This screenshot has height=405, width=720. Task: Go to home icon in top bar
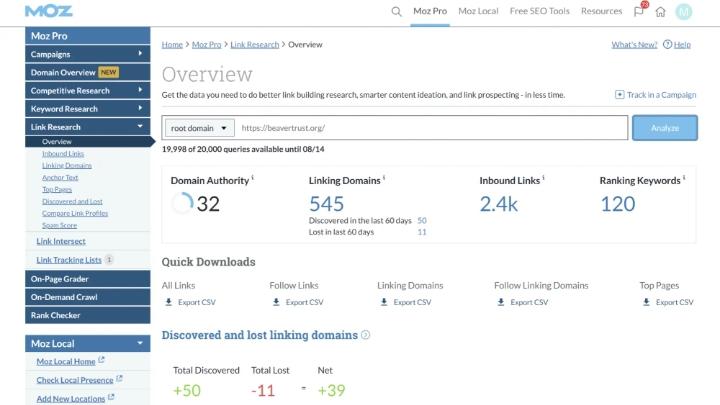click(660, 11)
